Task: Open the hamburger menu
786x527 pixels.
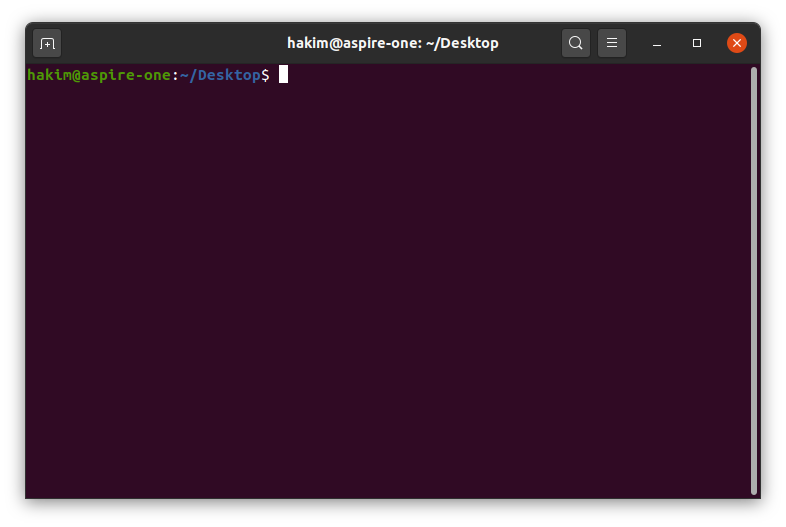Action: pyautogui.click(x=612, y=43)
